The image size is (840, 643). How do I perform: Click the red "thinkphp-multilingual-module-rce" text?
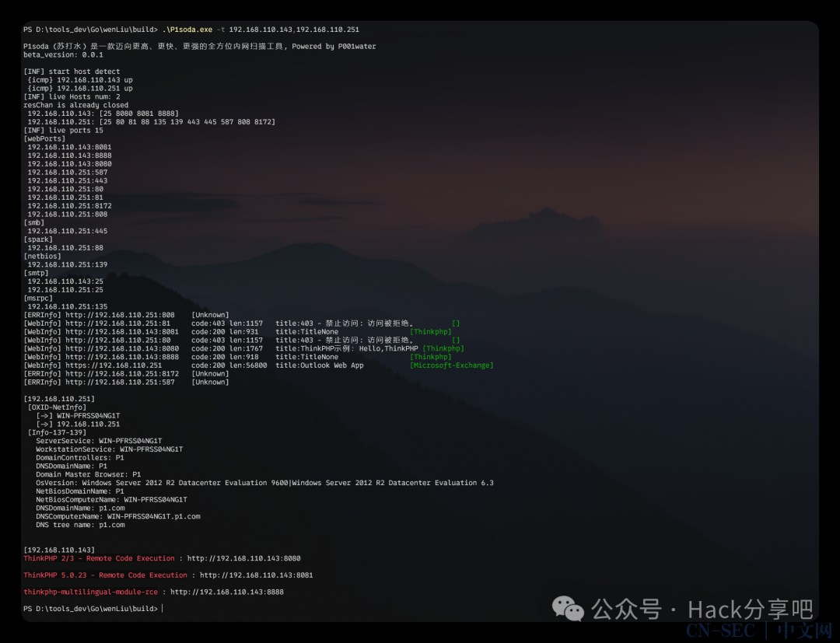coord(90,592)
